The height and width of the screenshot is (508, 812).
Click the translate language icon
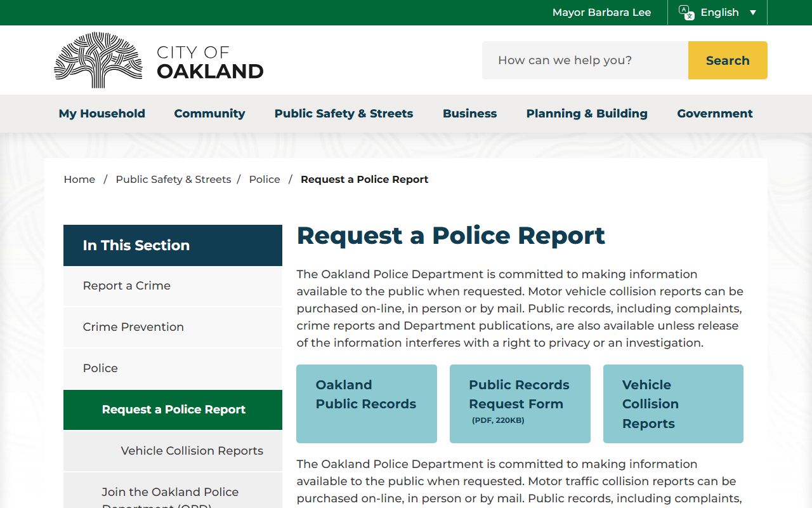pos(686,13)
